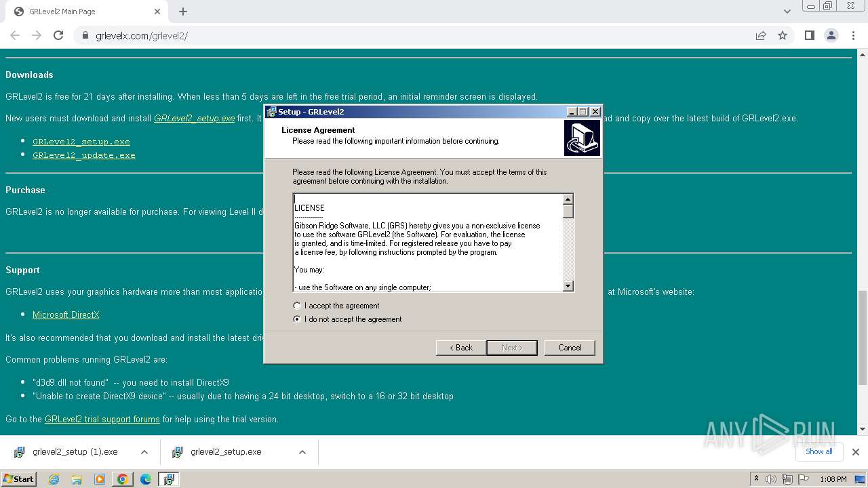Click the italic GRLevel2_setup.exe inline link
This screenshot has height=488, width=868.
[x=194, y=118]
